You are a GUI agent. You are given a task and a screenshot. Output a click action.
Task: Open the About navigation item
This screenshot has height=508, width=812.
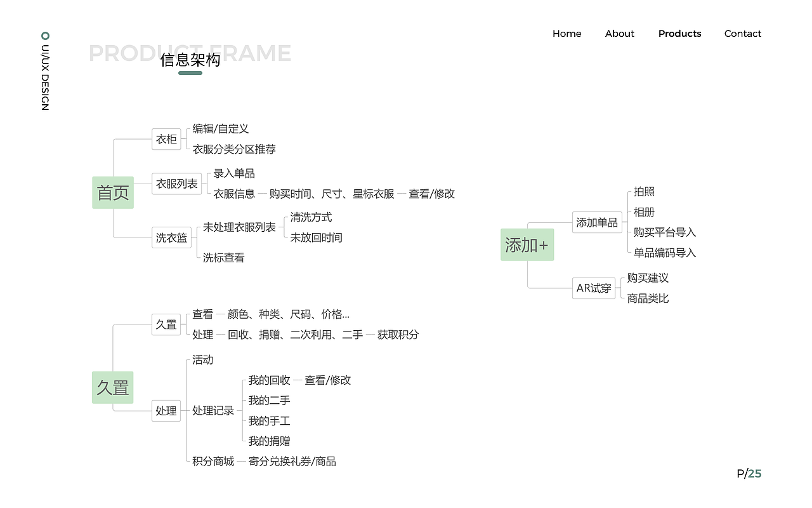[619, 34]
